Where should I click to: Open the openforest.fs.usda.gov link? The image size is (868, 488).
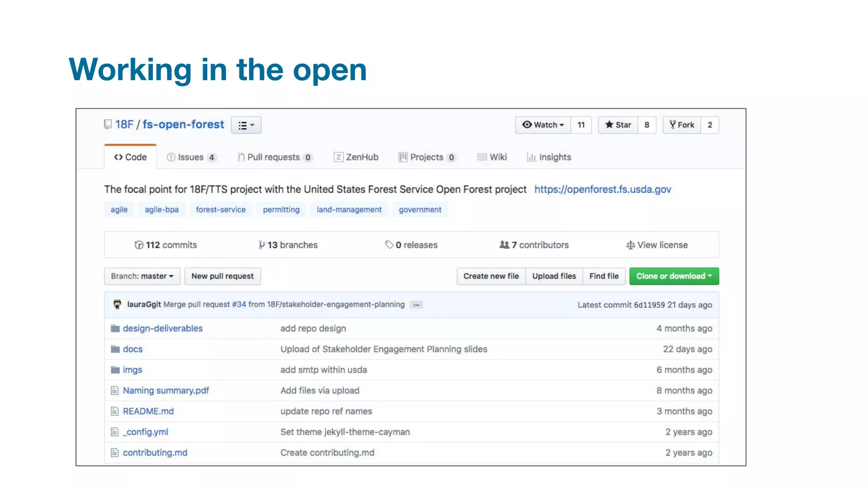(x=602, y=189)
